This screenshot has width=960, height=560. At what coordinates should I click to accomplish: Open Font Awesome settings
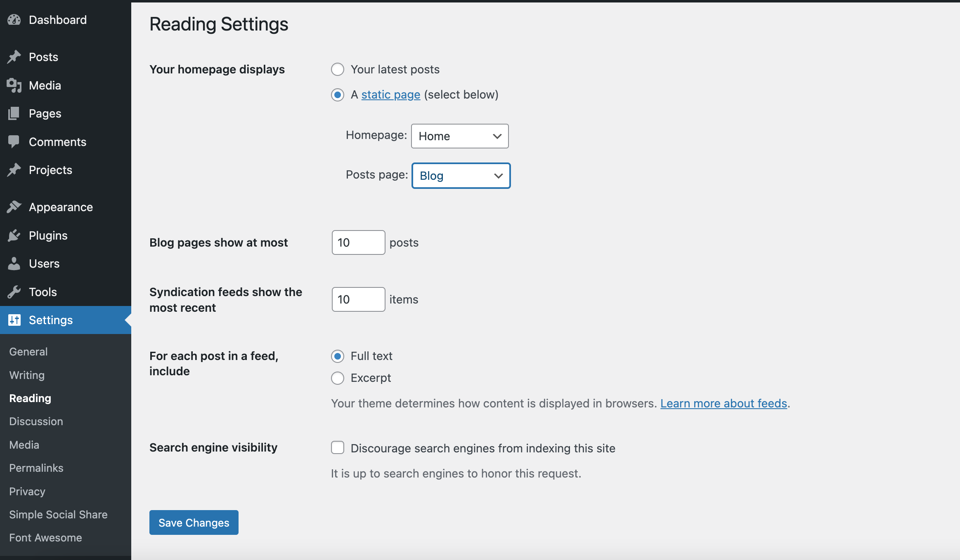[45, 538]
